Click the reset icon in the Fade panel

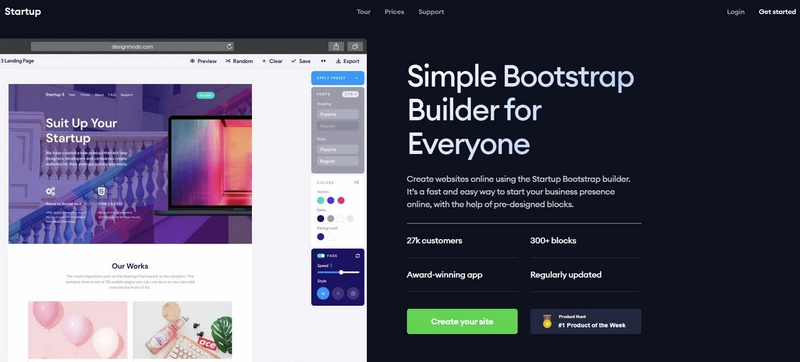(357, 256)
